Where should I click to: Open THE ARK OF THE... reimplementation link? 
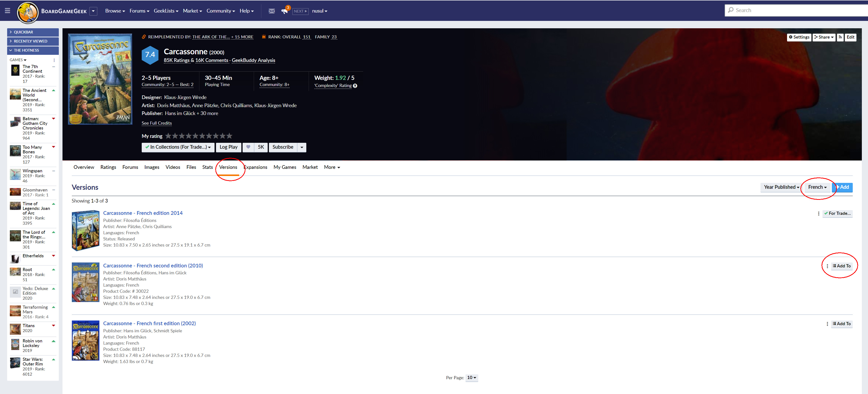point(211,37)
